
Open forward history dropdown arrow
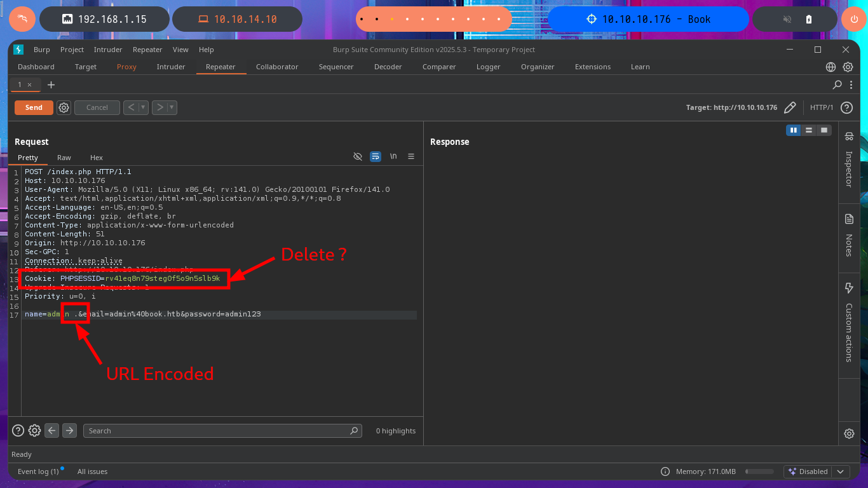tap(172, 107)
